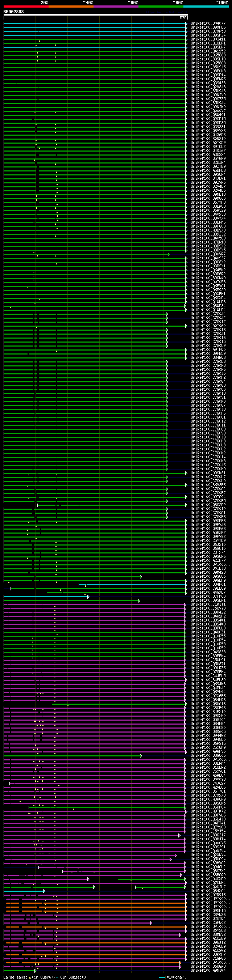232x980 pixels.
Task: Select label UniRef100_Q39438
Action: 208,83
